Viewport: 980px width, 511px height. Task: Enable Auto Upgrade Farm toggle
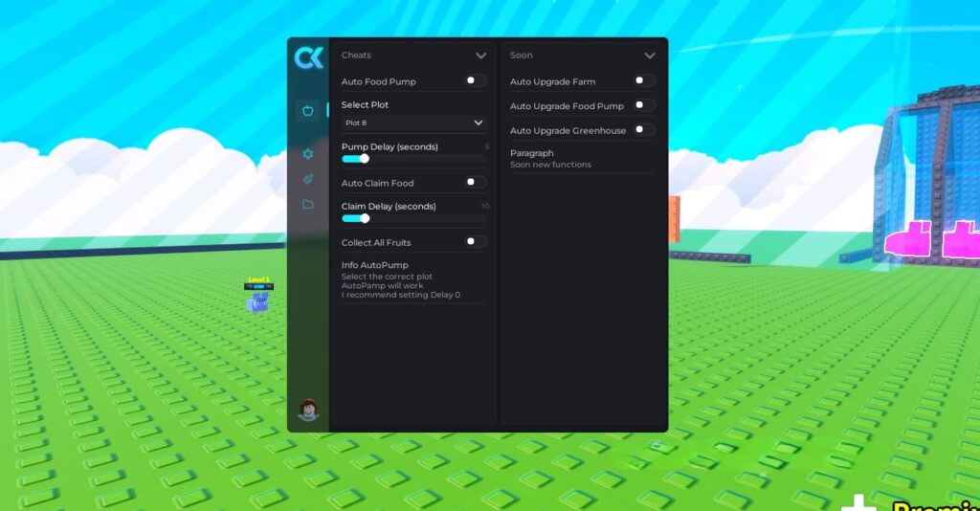pos(644,80)
